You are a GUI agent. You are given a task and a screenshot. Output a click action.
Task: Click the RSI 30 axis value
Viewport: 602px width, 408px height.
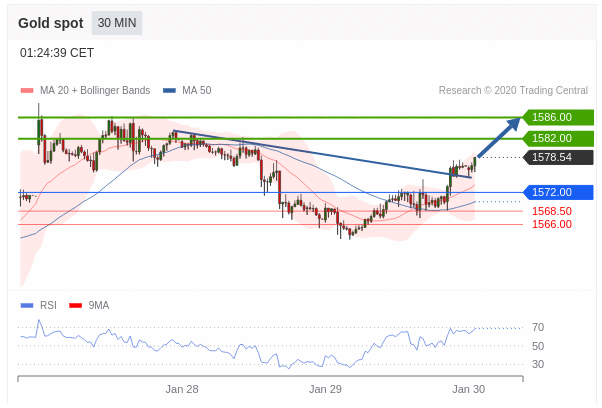pos(538,364)
